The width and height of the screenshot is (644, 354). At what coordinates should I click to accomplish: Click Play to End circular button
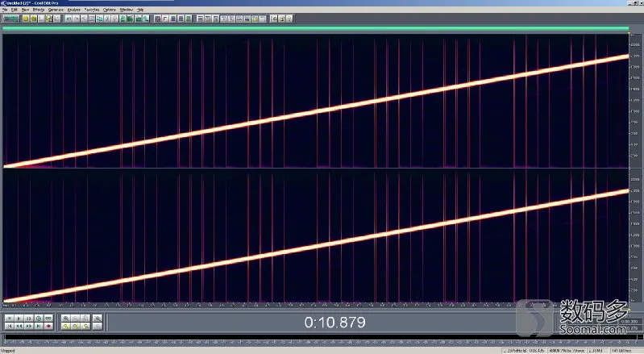(39, 319)
